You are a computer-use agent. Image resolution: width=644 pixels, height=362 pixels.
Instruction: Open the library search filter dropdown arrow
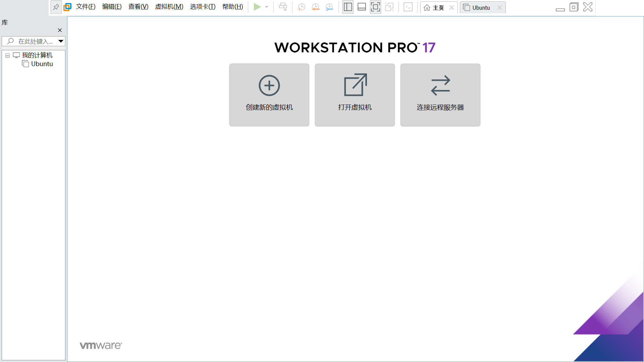(61, 41)
